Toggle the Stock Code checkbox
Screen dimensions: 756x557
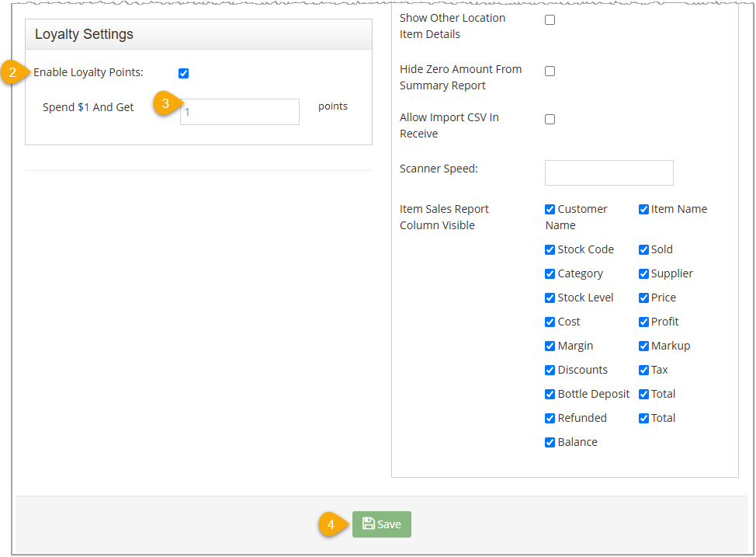coord(550,249)
